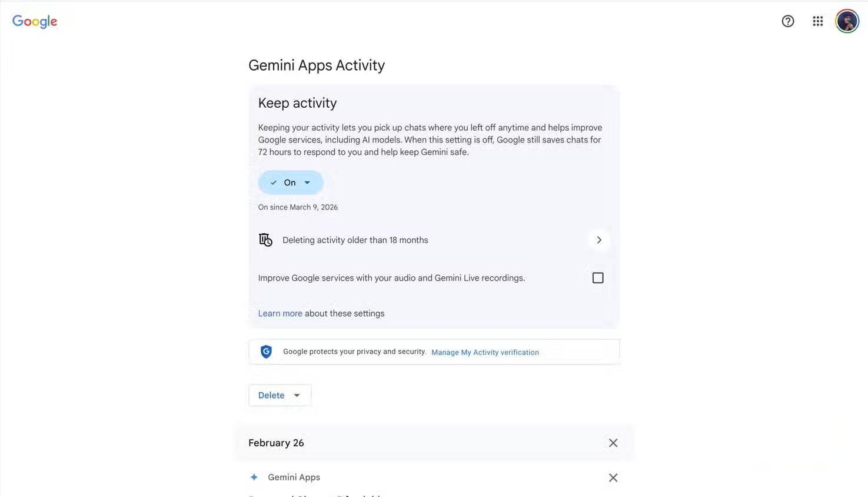
Task: Open the Keep activity On dropdown
Action: pos(307,183)
